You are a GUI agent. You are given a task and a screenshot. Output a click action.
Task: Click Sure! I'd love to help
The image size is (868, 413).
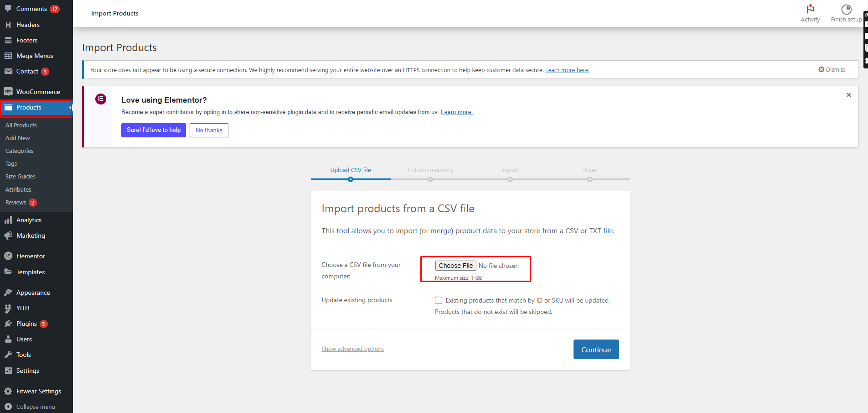(154, 130)
